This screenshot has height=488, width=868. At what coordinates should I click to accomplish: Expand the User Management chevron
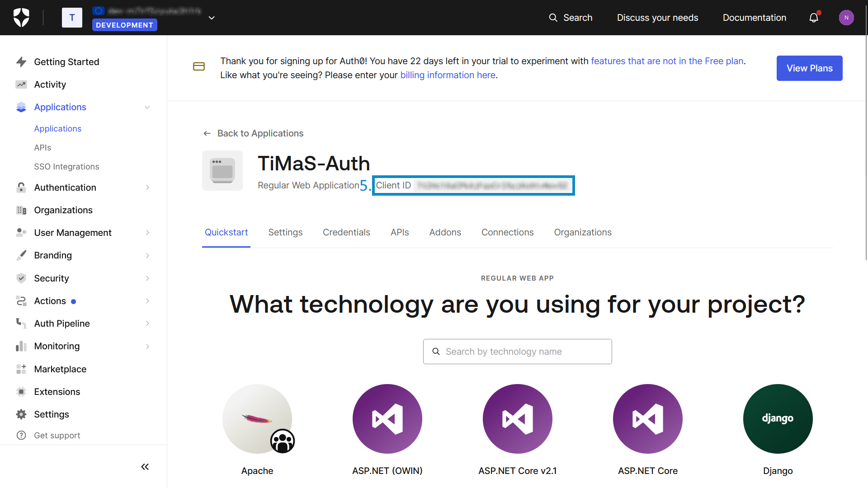pyautogui.click(x=147, y=233)
